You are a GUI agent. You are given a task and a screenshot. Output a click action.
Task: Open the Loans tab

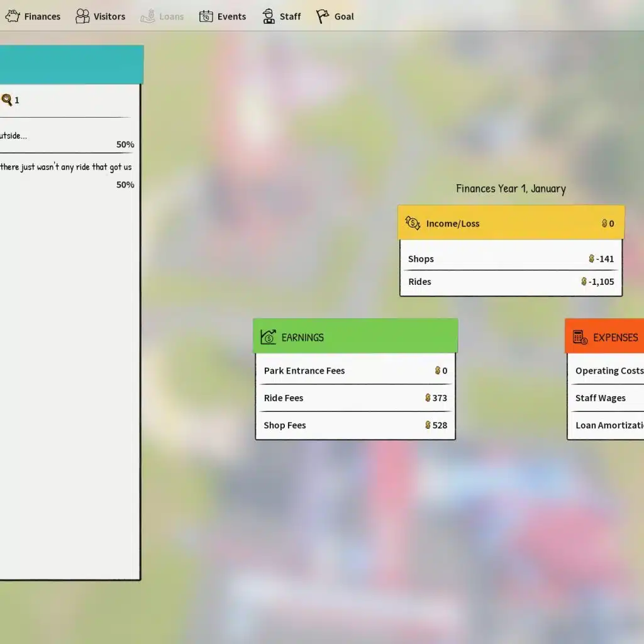(163, 16)
